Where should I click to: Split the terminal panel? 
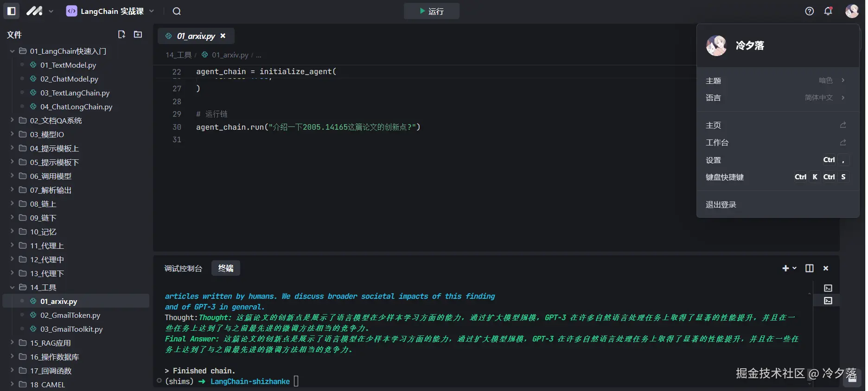(x=809, y=268)
